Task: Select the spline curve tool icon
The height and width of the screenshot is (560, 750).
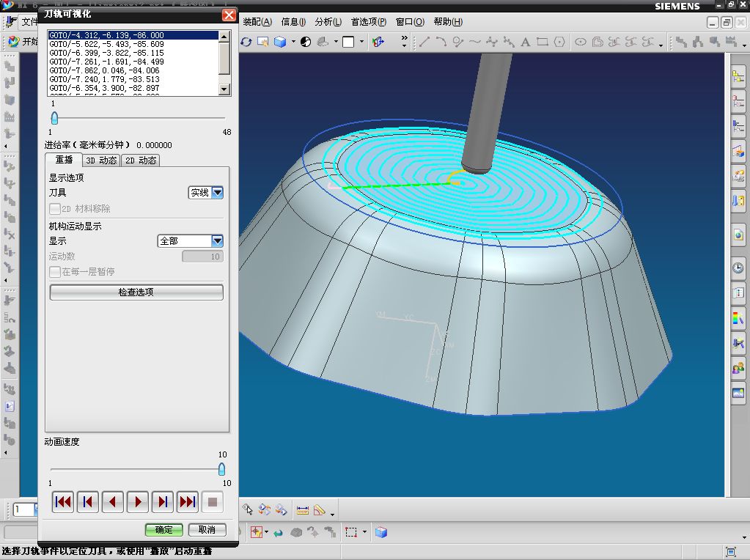Action: [474, 42]
